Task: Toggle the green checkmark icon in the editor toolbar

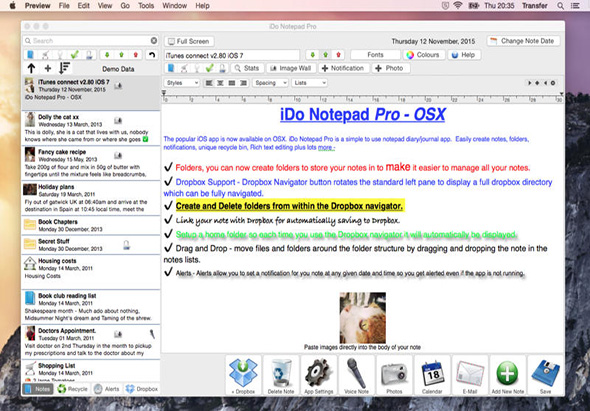Action: (210, 68)
